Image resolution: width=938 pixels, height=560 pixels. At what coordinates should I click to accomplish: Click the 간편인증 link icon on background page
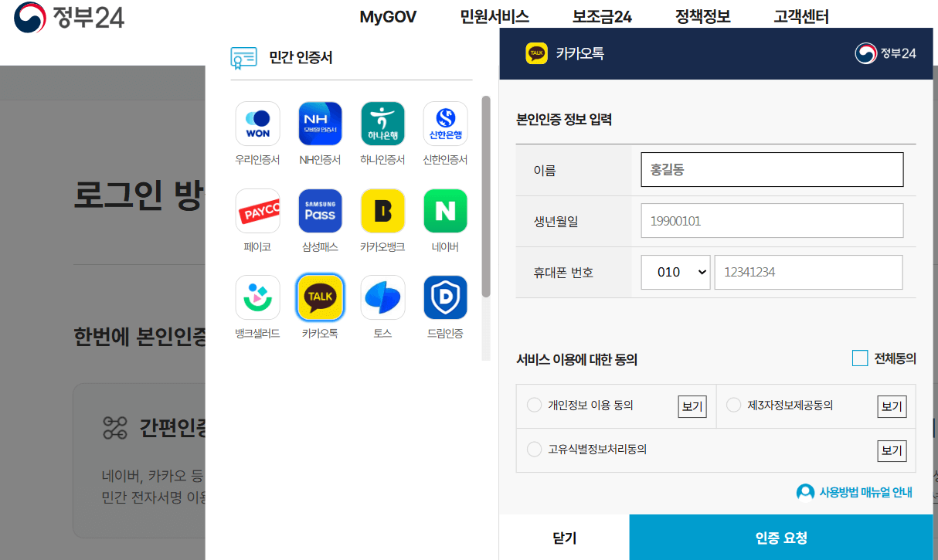pyautogui.click(x=115, y=427)
